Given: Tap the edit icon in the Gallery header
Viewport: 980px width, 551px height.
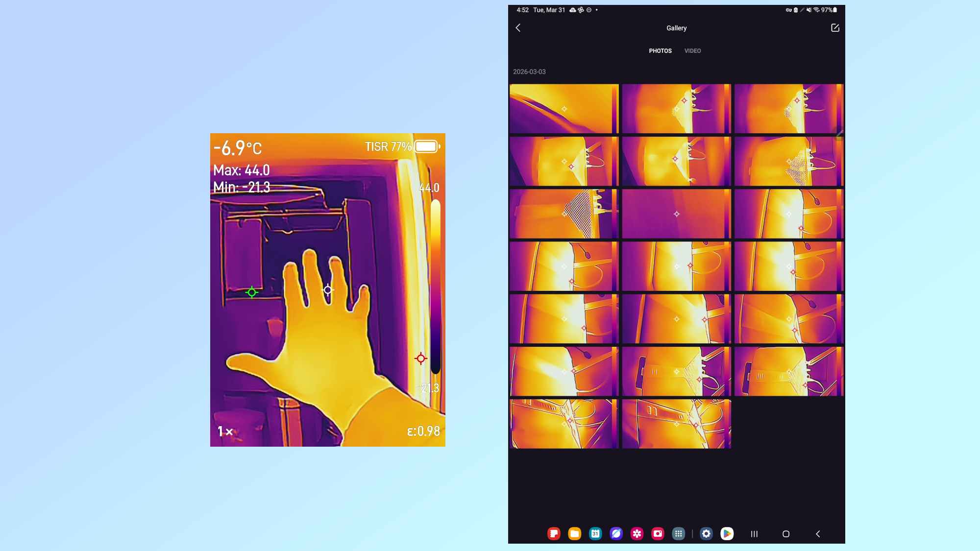Looking at the screenshot, I should point(835,28).
